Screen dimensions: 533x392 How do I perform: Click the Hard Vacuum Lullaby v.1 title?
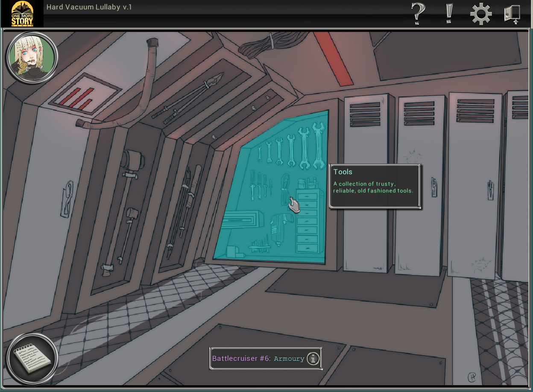(x=89, y=7)
